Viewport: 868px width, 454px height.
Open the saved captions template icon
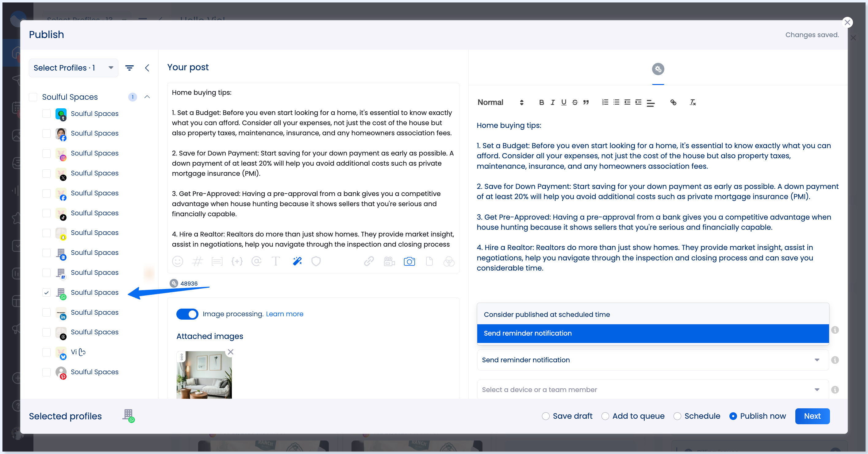(x=217, y=261)
